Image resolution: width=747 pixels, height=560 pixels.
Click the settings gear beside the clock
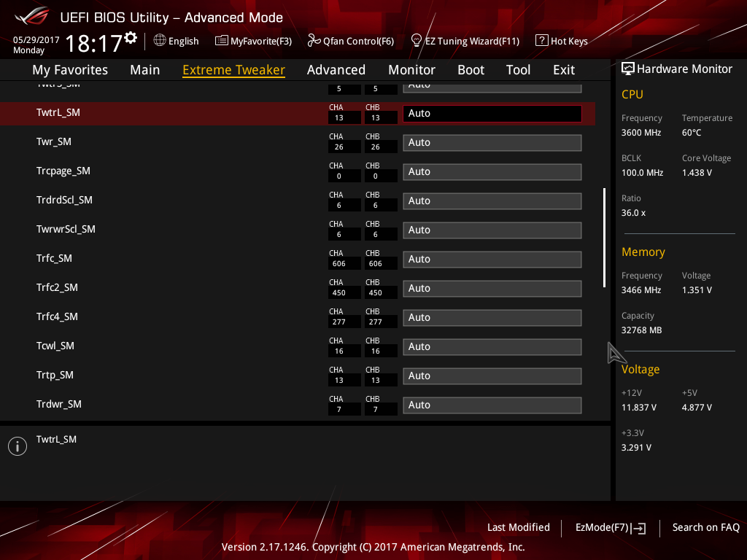pyautogui.click(x=131, y=37)
